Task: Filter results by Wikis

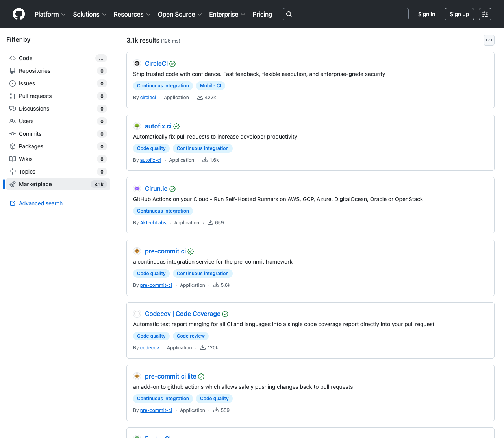Action: click(58, 159)
